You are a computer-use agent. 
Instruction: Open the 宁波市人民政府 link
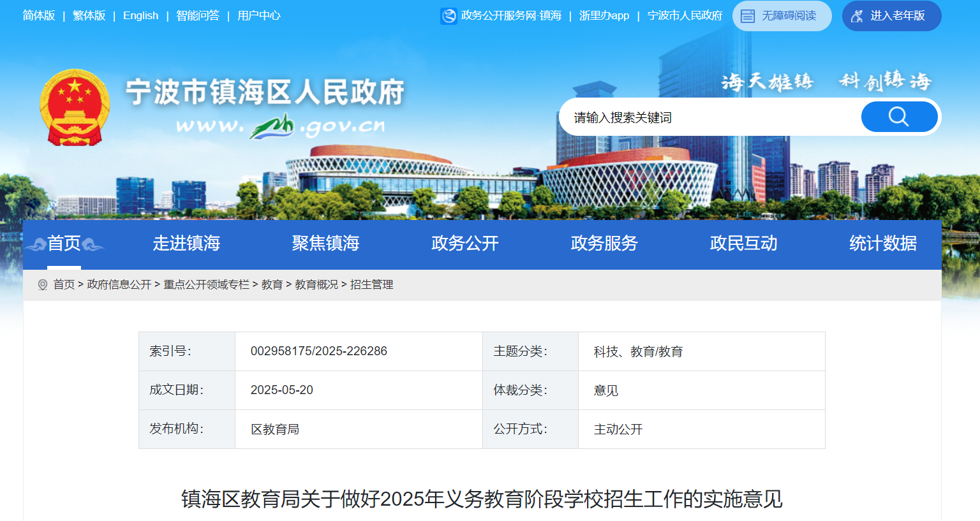pos(685,16)
